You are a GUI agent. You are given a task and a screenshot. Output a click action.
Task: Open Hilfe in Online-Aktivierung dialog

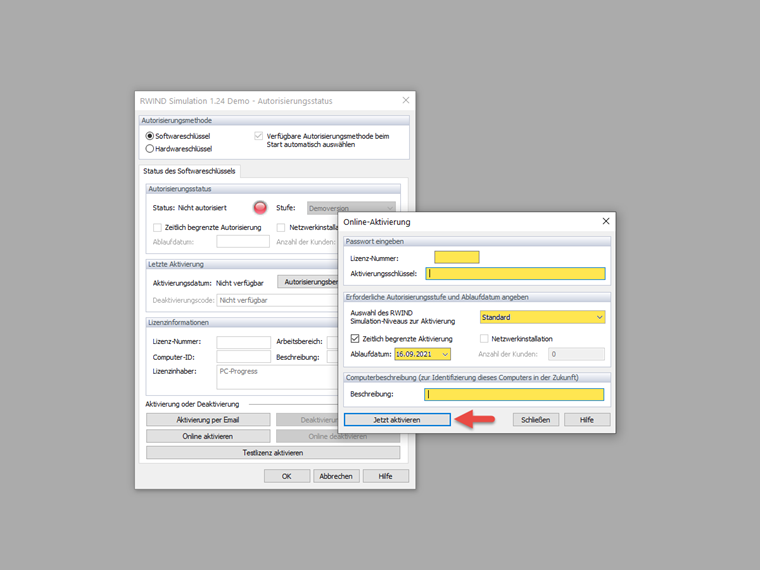[586, 420]
